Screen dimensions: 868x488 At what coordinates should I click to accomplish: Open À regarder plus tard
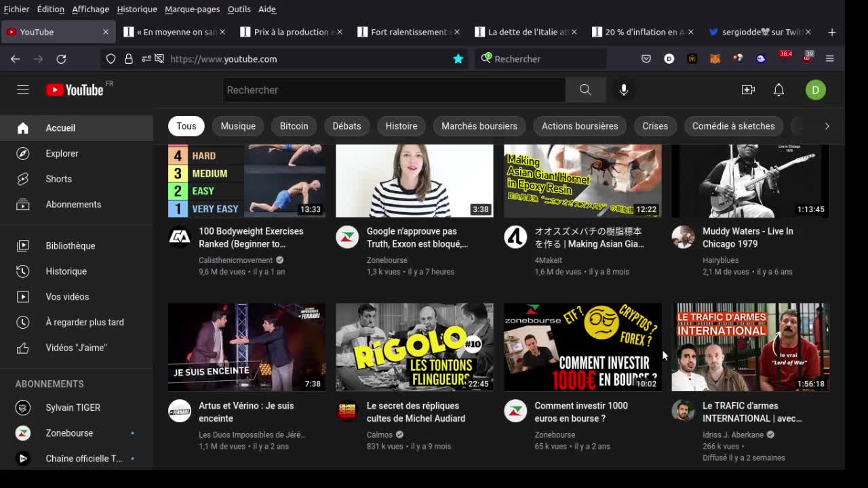click(77, 322)
